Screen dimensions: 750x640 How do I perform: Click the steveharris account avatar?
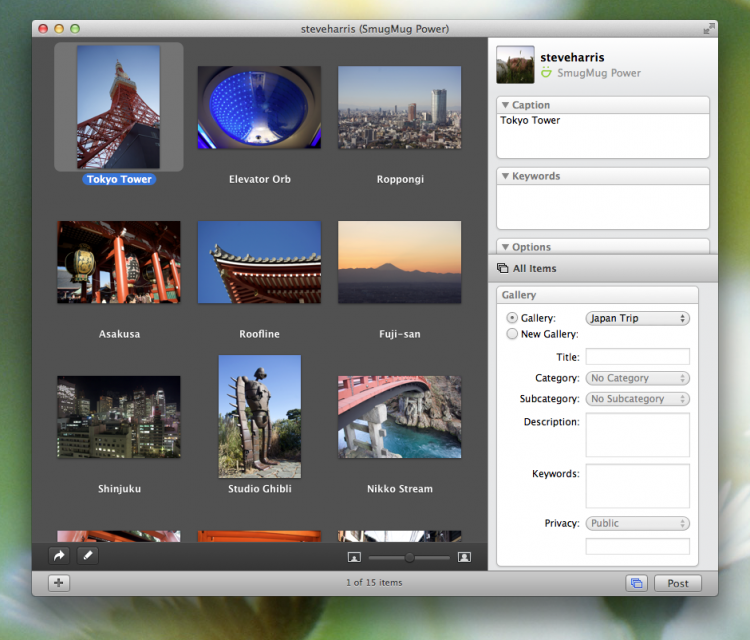point(515,65)
